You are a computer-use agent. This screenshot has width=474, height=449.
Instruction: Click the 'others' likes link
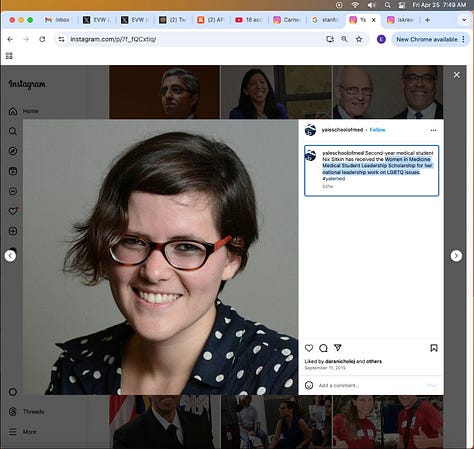click(x=374, y=361)
